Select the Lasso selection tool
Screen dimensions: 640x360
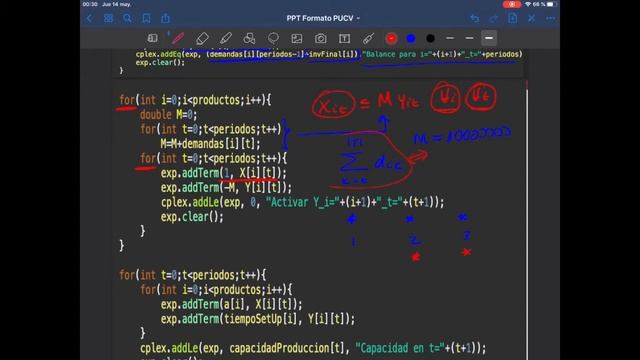pos(273,38)
